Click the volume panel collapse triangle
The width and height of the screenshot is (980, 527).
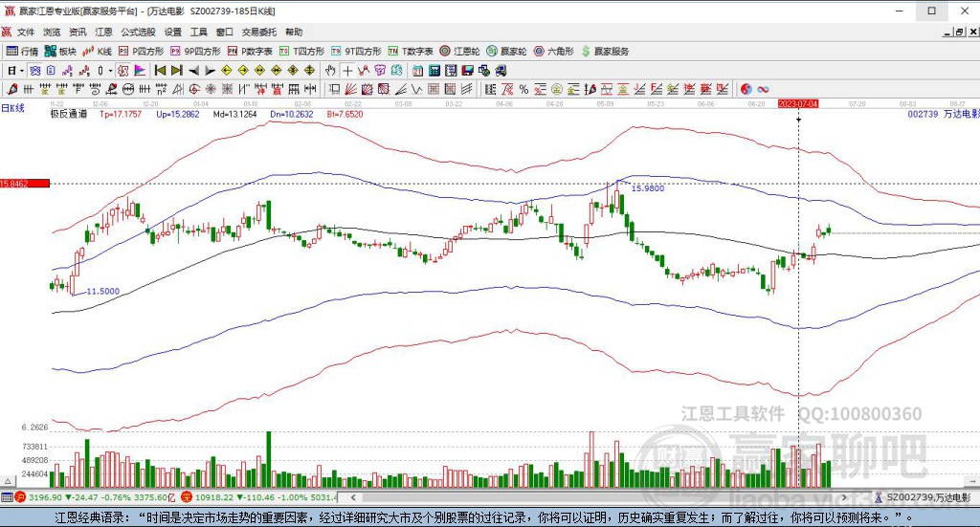click(8, 481)
